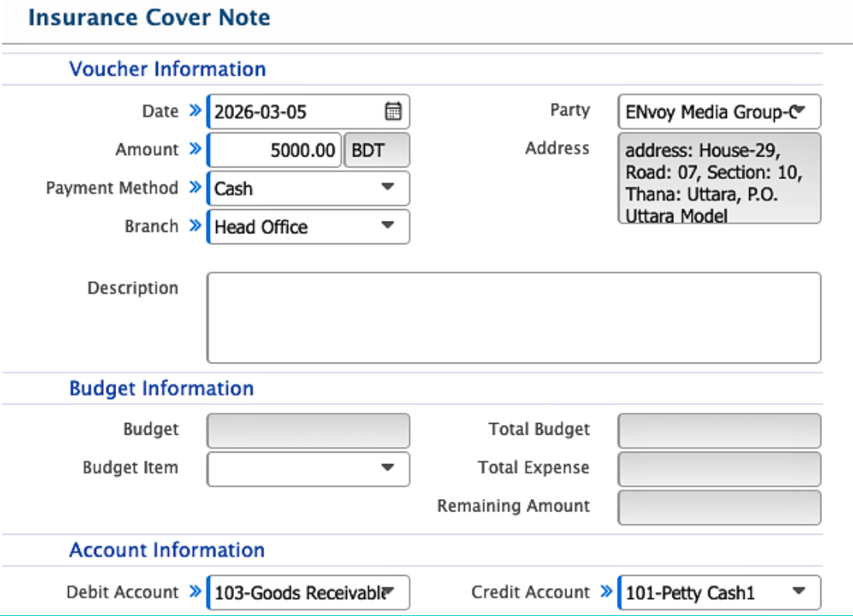Click the Date field showing 2026-03-05
This screenshot has height=616, width=853.
coord(294,112)
